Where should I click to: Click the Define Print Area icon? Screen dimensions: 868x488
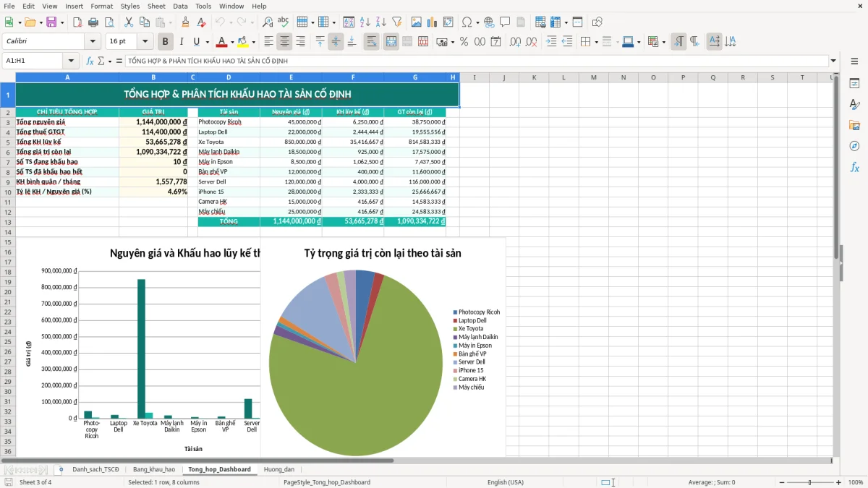pos(540,22)
